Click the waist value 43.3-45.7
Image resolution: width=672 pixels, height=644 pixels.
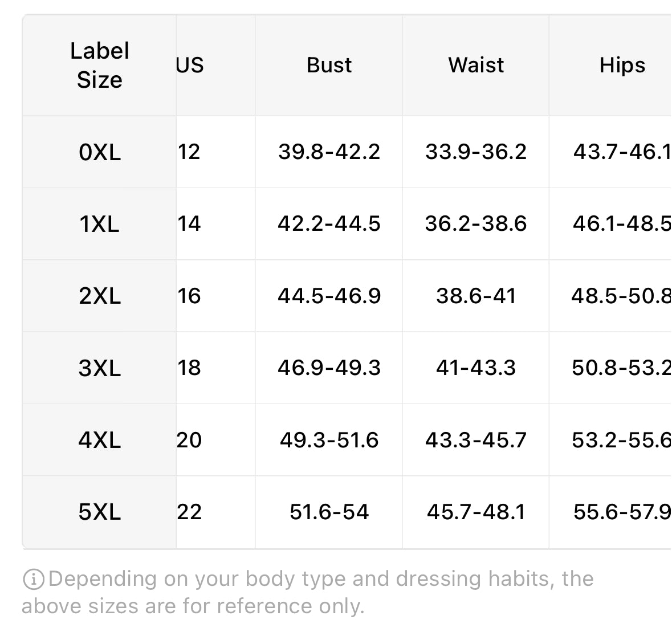pyautogui.click(x=476, y=439)
